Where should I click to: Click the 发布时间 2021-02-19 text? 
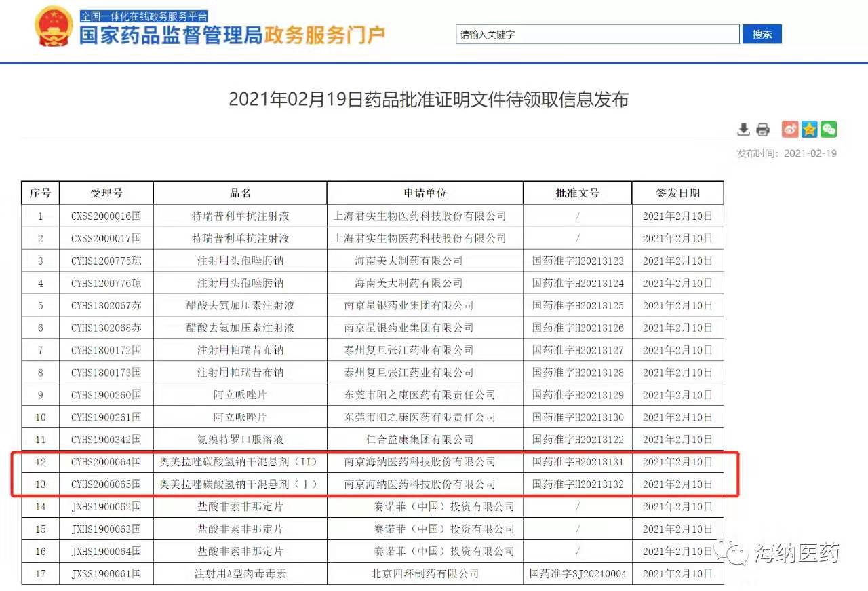[x=787, y=153]
